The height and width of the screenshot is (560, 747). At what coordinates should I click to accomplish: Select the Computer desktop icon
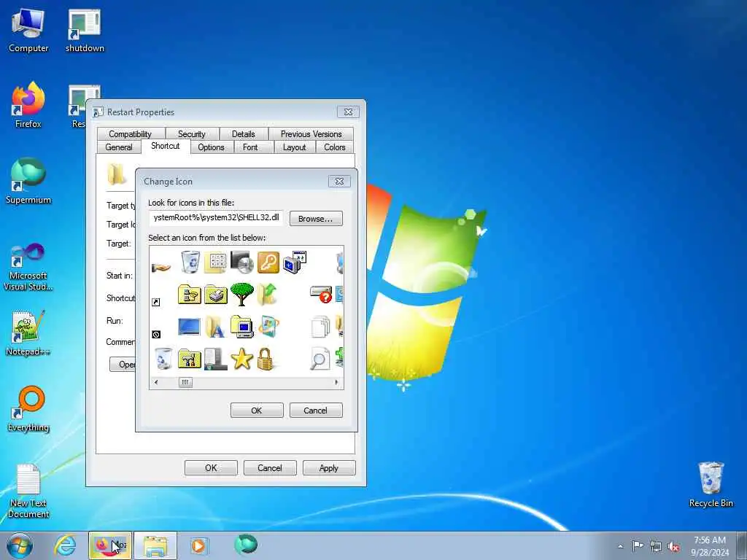point(28,31)
